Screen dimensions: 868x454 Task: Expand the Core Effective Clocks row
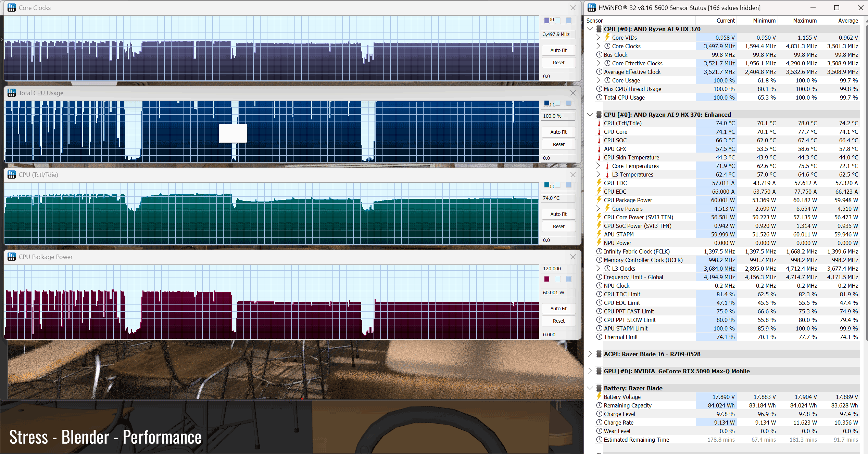click(598, 63)
